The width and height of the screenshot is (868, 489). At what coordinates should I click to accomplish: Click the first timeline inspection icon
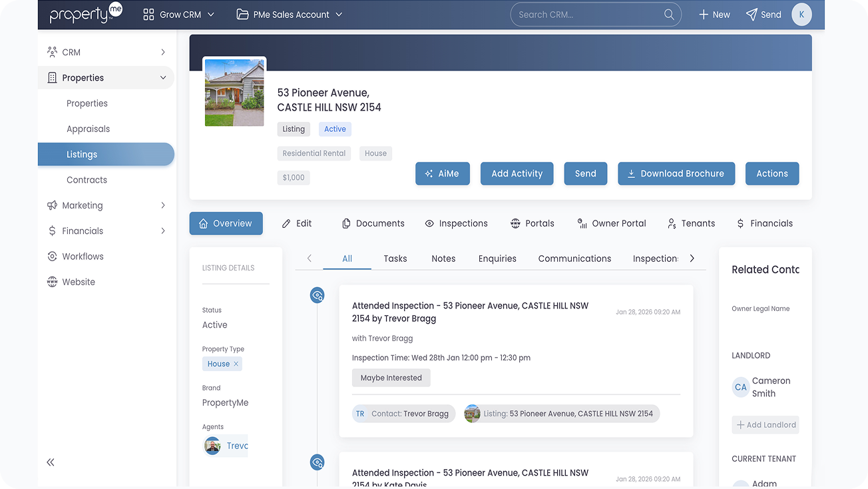point(318,295)
